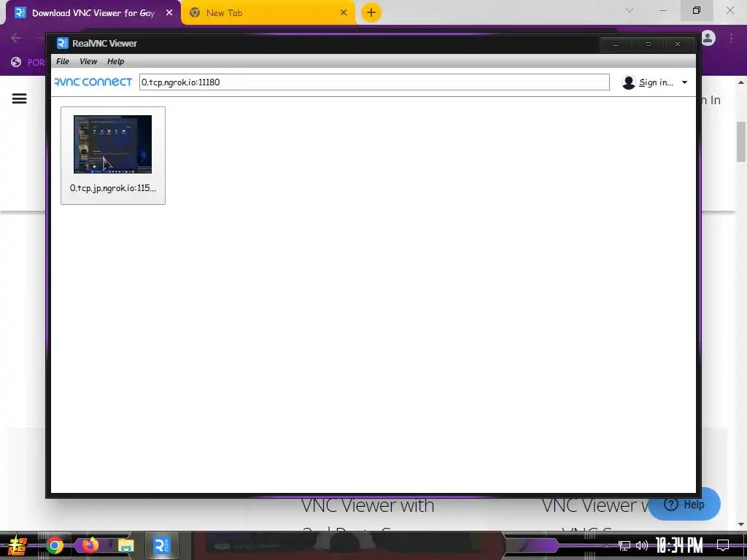Click the network tray icon

coord(624,545)
